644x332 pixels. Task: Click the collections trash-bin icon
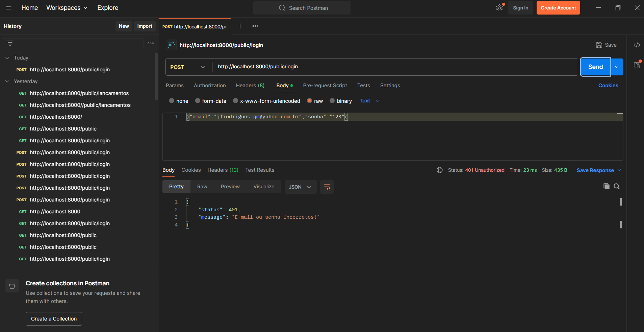(x=12, y=286)
